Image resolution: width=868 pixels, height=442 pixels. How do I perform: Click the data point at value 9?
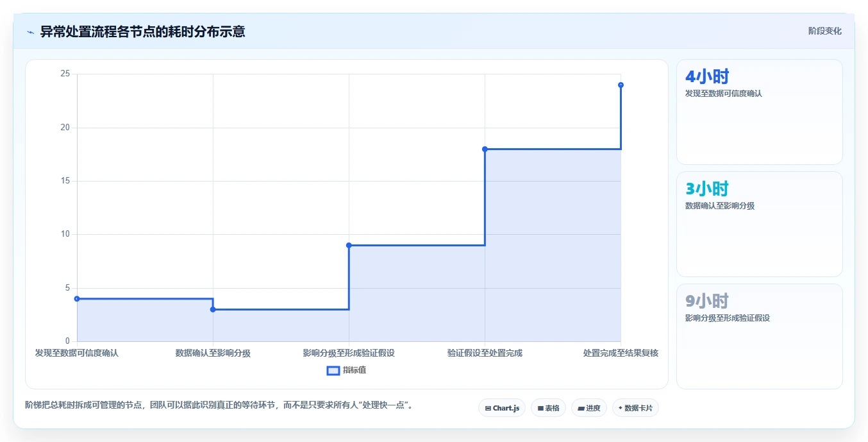tap(349, 245)
